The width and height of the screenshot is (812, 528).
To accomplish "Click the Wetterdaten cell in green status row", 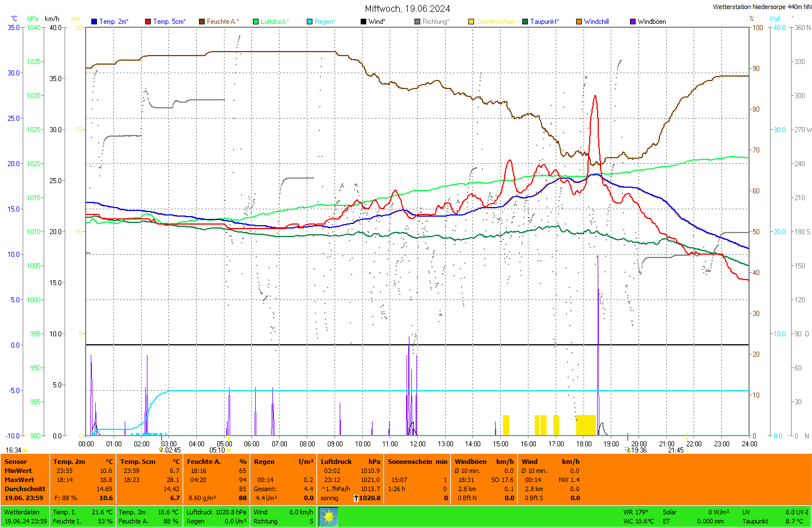I will tap(22, 512).
